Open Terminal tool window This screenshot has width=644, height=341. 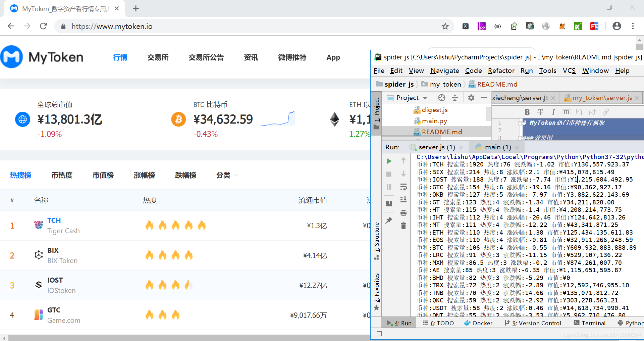coord(589,323)
